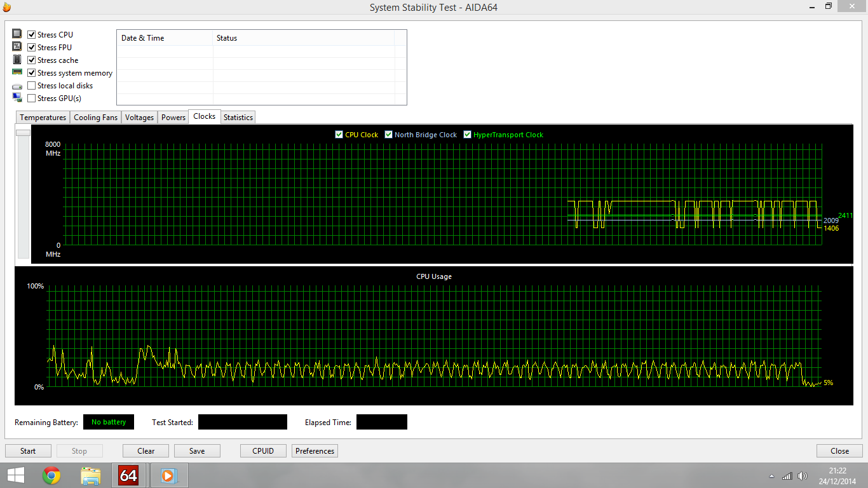Open the CPUID panel
868x488 pixels.
click(263, 451)
